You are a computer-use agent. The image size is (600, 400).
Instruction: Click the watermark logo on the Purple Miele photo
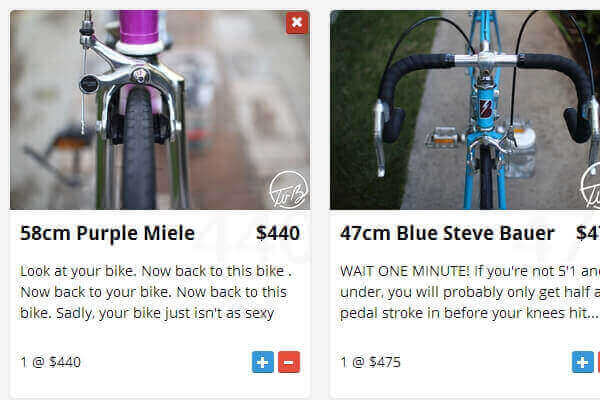pyautogui.click(x=288, y=191)
